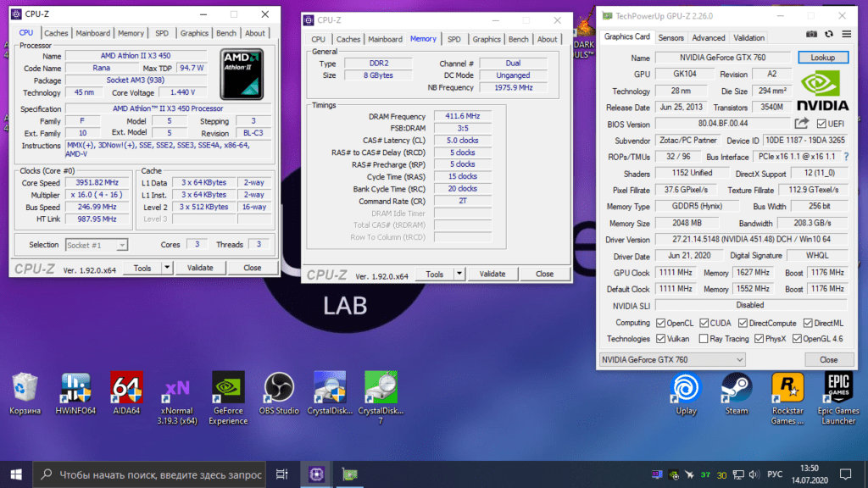Viewport: 868px width, 488px height.
Task: Open Task View on the taskbar
Action: pyautogui.click(x=281, y=474)
